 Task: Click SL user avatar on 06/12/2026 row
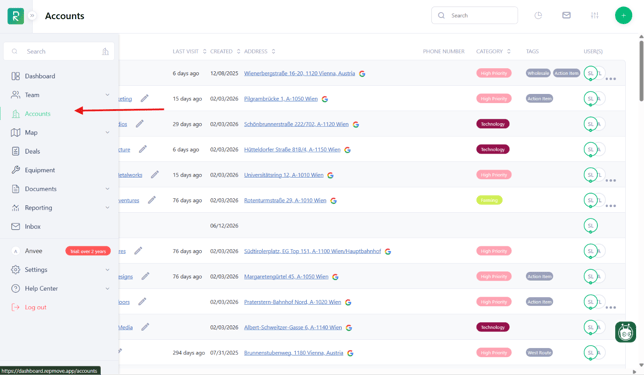pos(591,225)
